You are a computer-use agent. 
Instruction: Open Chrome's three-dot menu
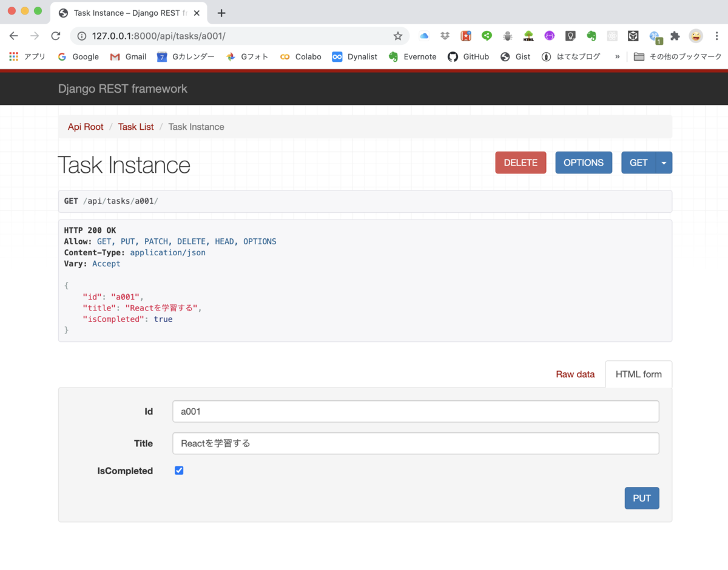pyautogui.click(x=716, y=36)
